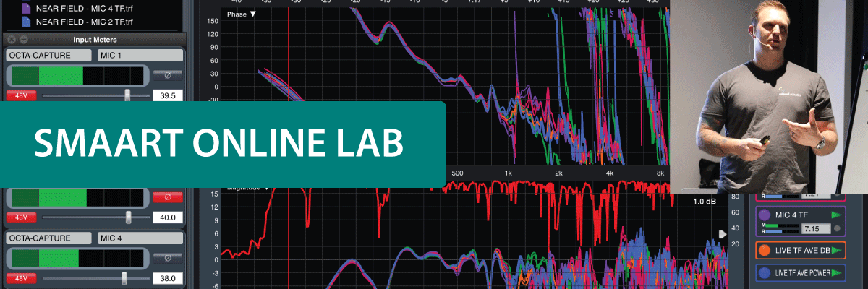Toggle 48V on the 40.0 gain channel
The height and width of the screenshot is (289, 868).
click(x=21, y=217)
